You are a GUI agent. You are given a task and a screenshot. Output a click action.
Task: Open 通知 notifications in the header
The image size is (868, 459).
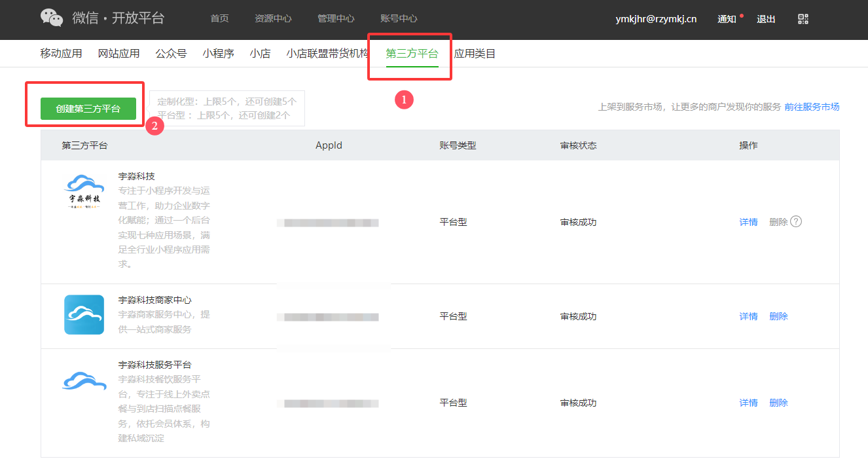tap(727, 19)
